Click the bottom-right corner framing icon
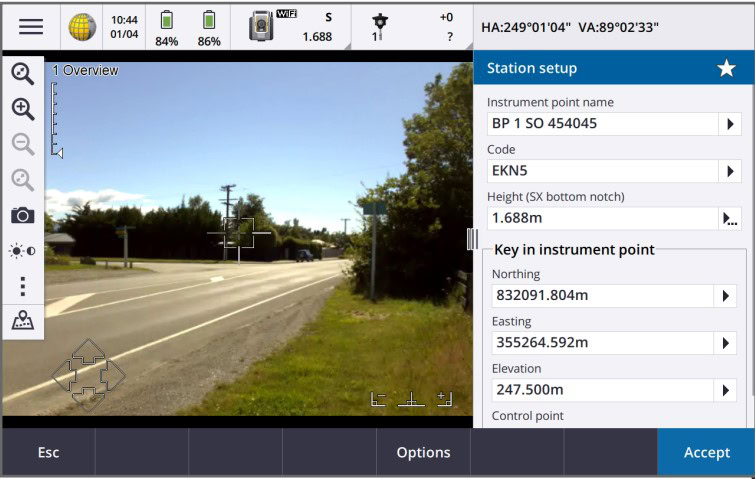The width and height of the screenshot is (755, 479). pos(444,399)
